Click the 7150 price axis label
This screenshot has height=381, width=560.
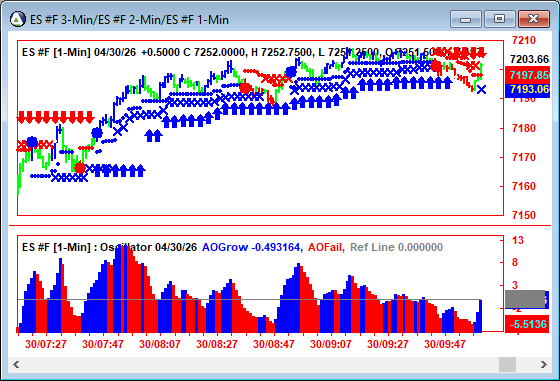(524, 215)
